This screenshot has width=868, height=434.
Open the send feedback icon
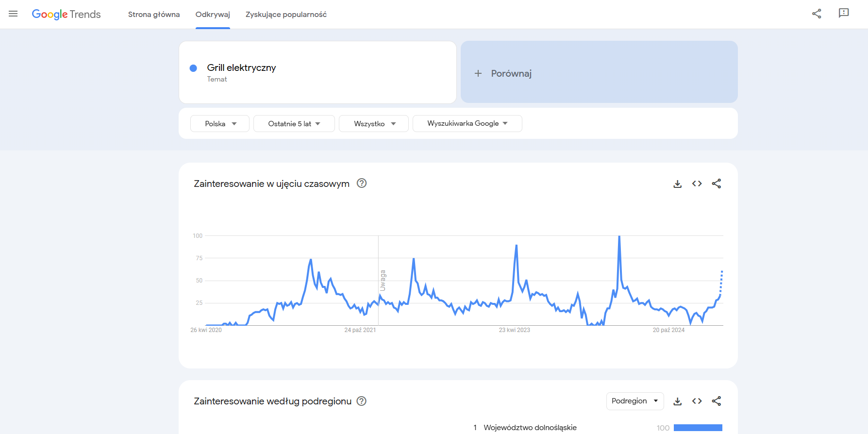(844, 13)
